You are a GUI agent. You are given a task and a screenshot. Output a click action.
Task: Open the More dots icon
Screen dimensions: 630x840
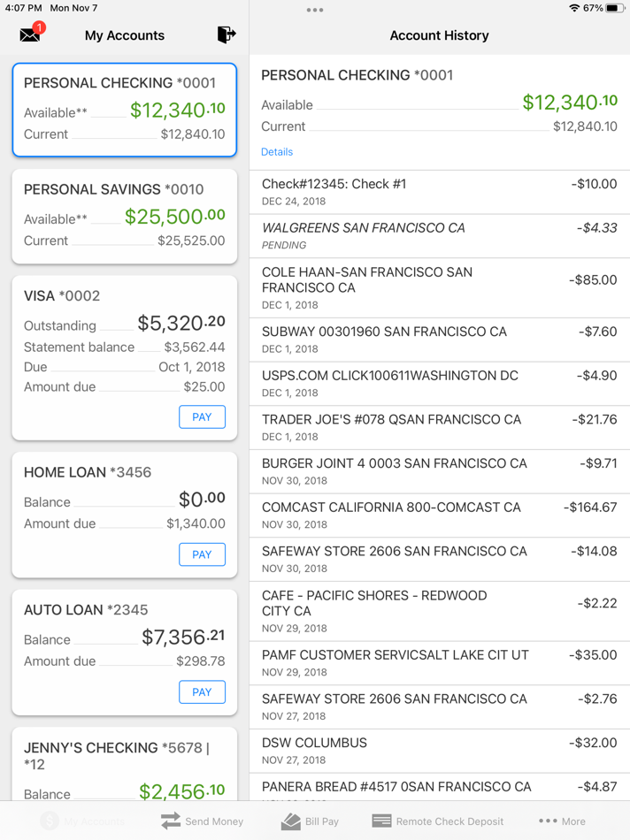(x=548, y=821)
